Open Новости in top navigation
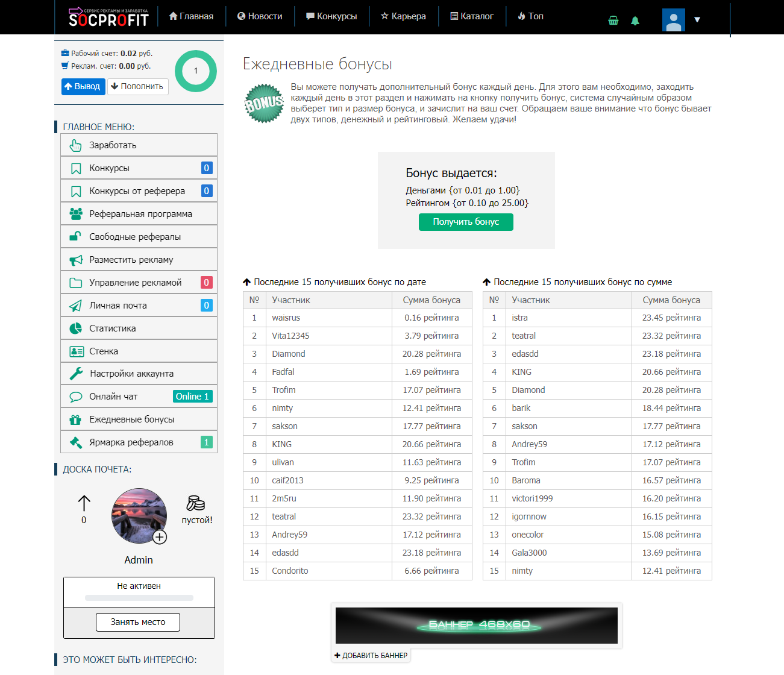This screenshot has width=784, height=675. tap(260, 16)
